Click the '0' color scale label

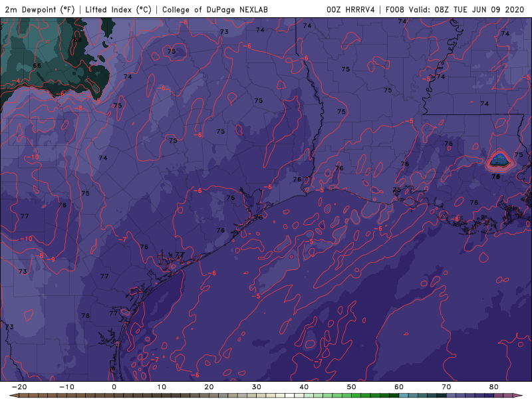click(114, 387)
